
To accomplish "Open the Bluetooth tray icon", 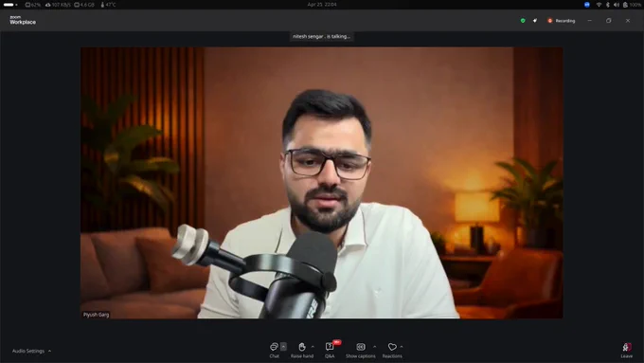I will (607, 5).
